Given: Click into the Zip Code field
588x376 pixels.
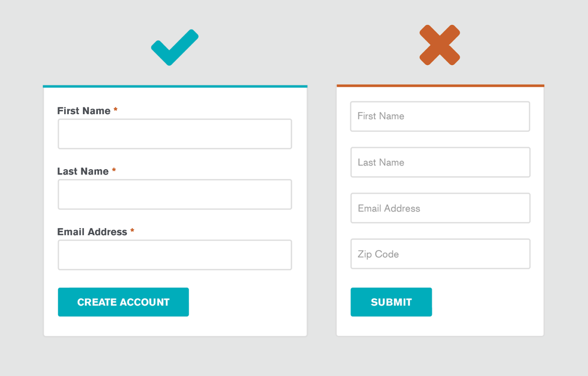Looking at the screenshot, I should click(440, 254).
